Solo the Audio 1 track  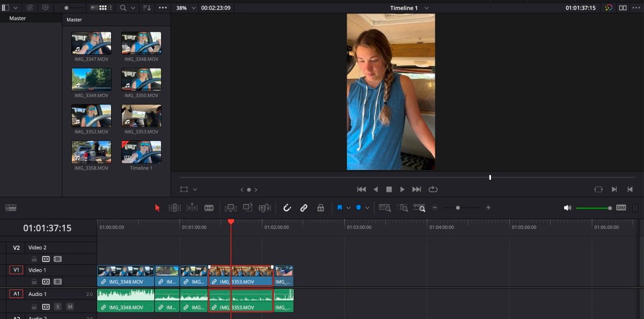[x=58, y=306]
